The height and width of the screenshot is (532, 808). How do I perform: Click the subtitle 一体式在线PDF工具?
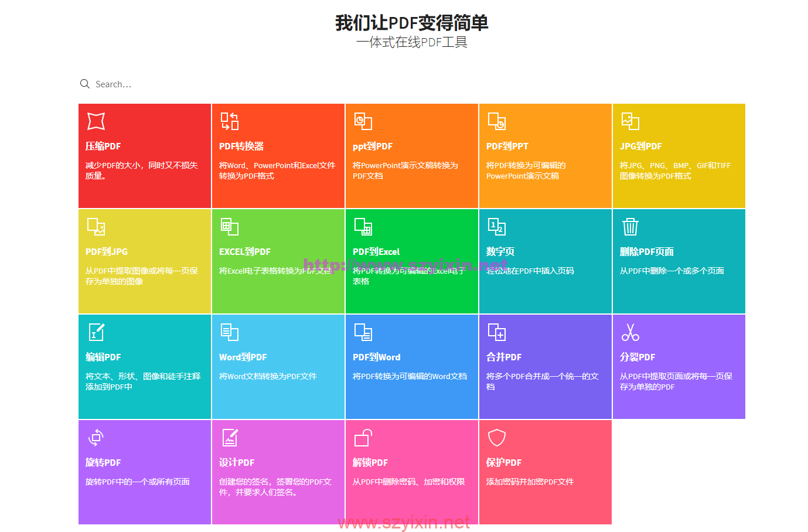(412, 42)
